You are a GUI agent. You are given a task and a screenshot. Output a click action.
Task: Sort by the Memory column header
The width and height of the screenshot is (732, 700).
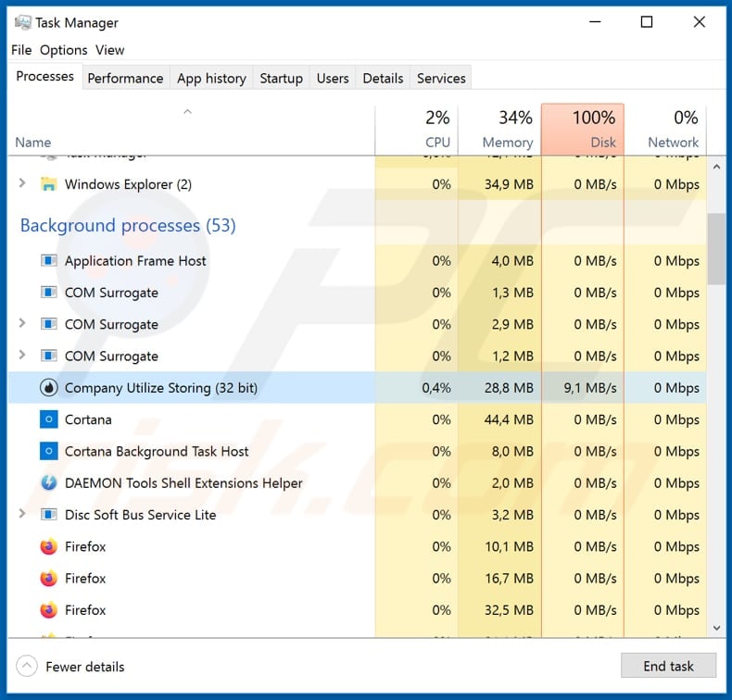click(499, 130)
